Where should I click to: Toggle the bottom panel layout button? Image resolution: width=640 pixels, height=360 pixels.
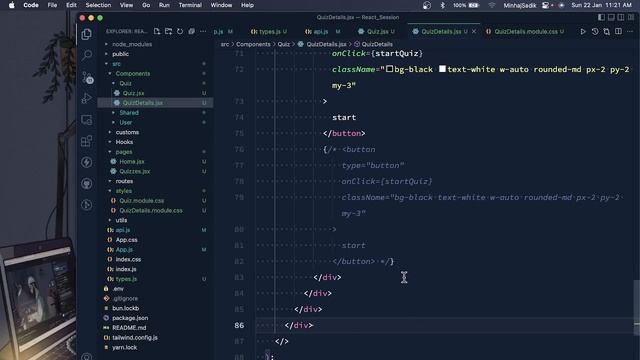pos(611,18)
